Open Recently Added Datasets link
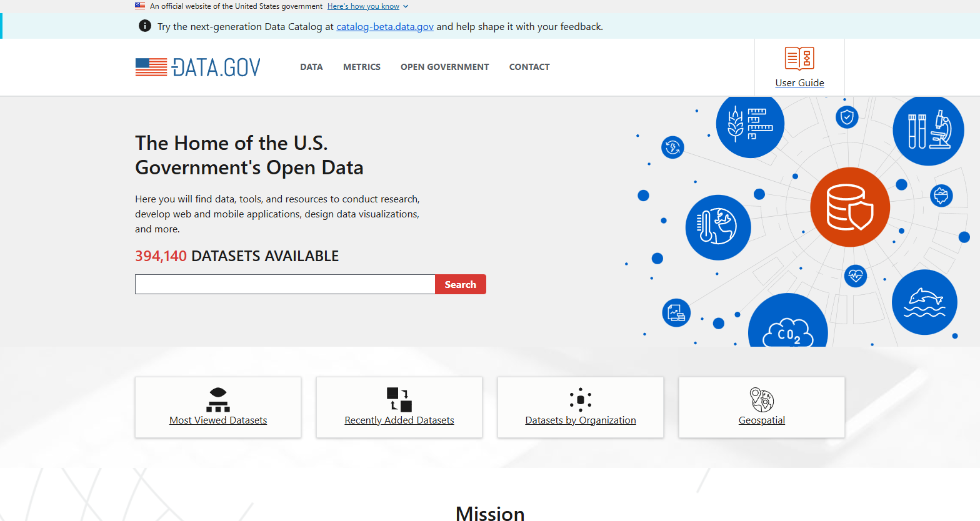Screen dimensions: 980x521 [x=399, y=420]
